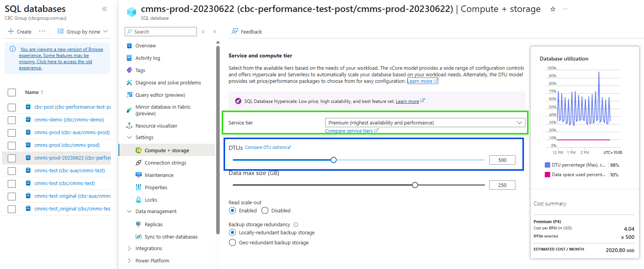Disable Read scale-out radio option
This screenshot has width=644, height=269.
pyautogui.click(x=265, y=210)
